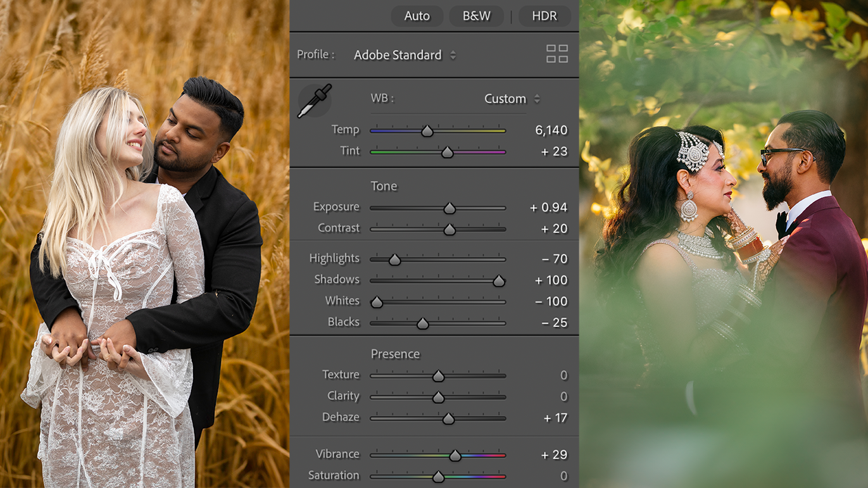Open the Adobe Standard profile dropdown

(x=405, y=55)
